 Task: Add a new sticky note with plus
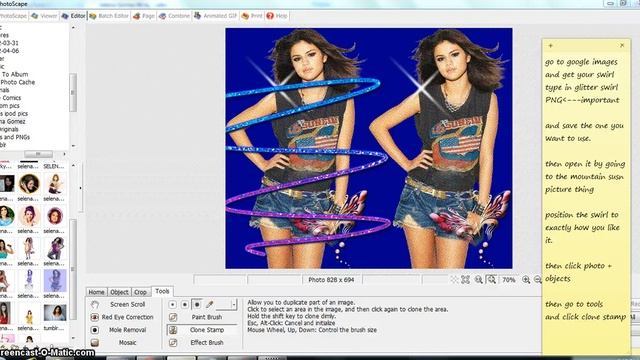(x=550, y=45)
